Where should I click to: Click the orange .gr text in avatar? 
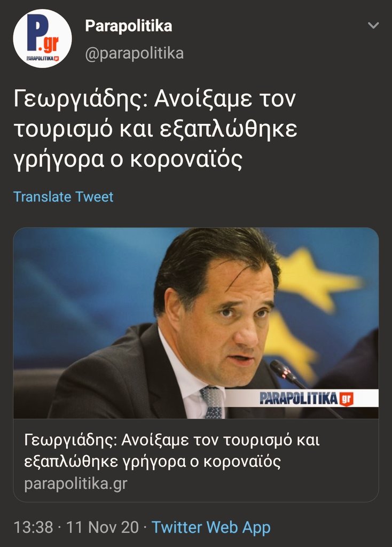[50, 44]
